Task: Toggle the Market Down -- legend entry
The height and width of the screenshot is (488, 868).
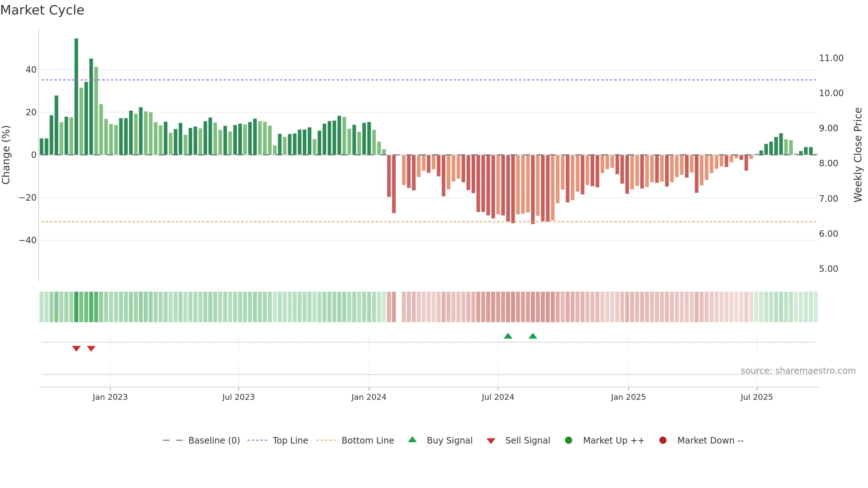Action: [x=701, y=440]
